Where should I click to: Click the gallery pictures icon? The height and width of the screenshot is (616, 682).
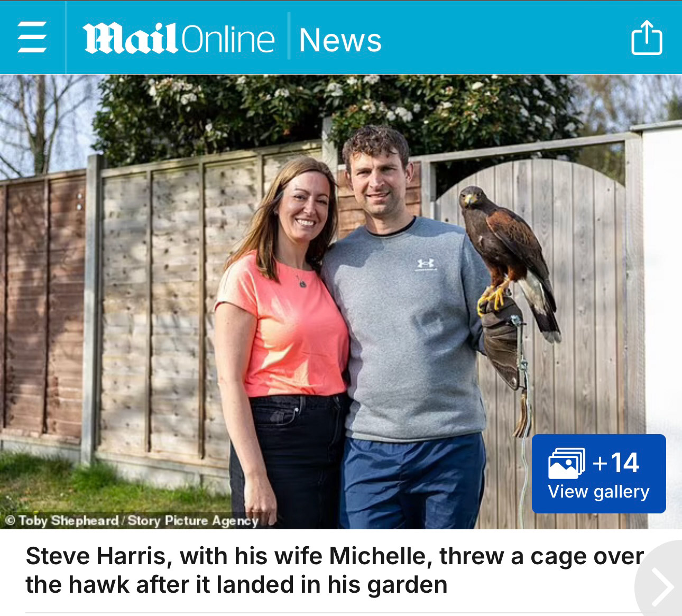(567, 463)
